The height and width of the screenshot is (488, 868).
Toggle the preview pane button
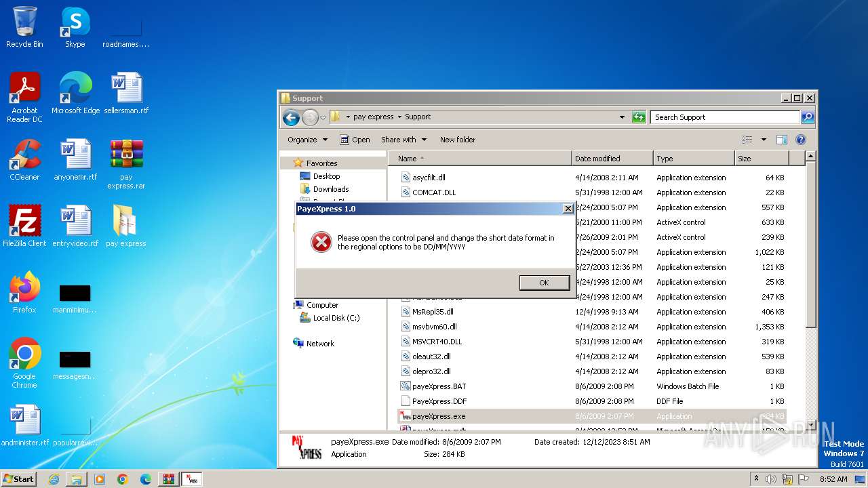click(782, 140)
